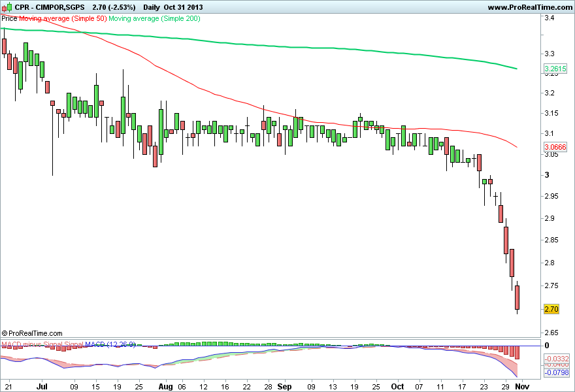Click the 29 date label on the time axis
The width and height of the screenshot is (575, 392).
(x=506, y=387)
